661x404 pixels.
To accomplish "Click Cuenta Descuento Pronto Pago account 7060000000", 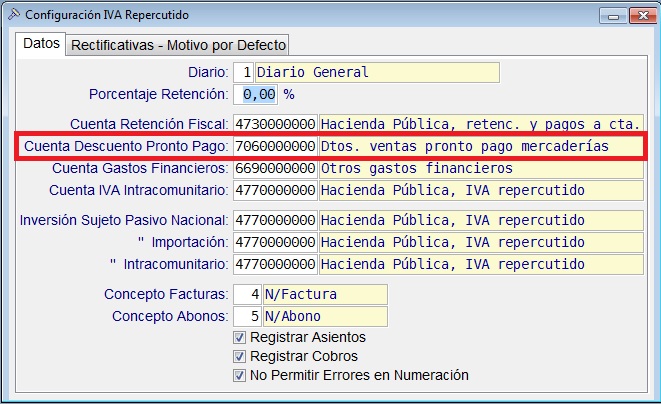I will pos(275,146).
